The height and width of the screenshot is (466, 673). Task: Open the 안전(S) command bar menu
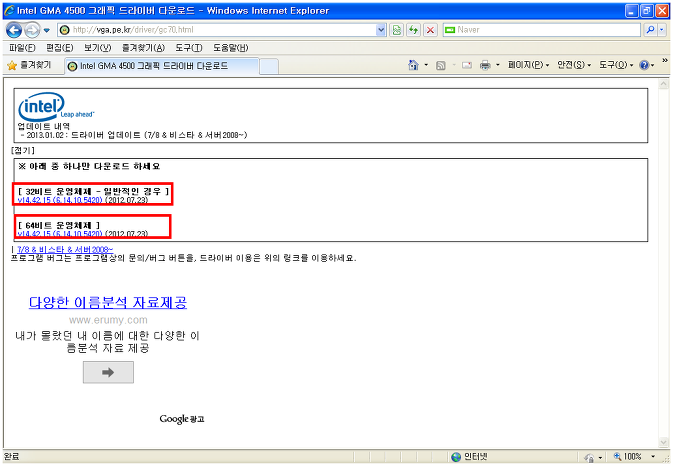[x=574, y=65]
